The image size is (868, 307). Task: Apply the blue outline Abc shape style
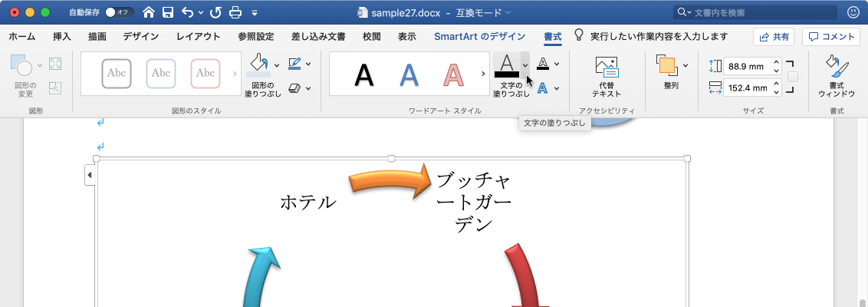click(160, 73)
